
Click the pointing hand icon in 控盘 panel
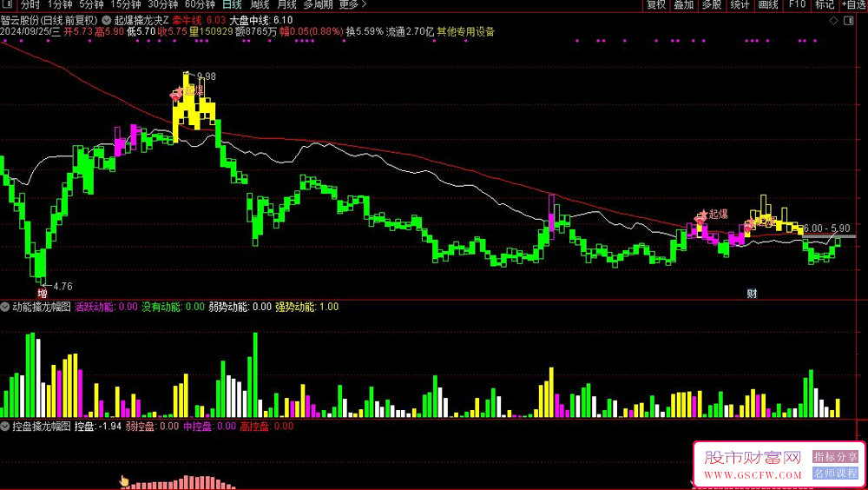click(x=124, y=481)
